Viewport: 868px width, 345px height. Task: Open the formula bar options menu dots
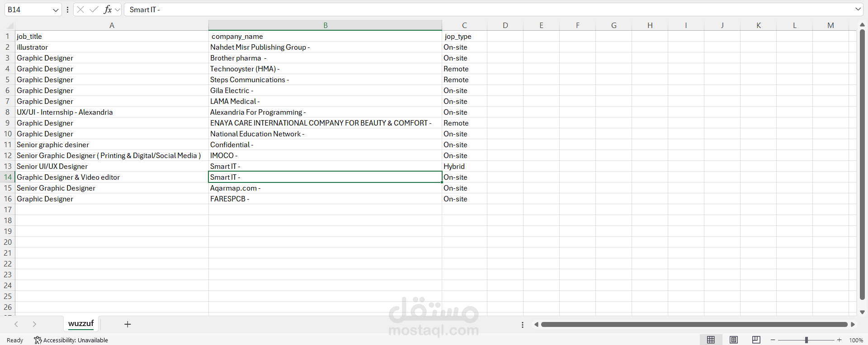[67, 9]
